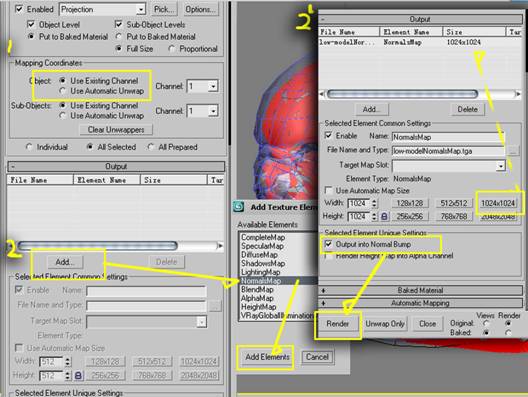This screenshot has height=397, width=528.
Task: Click the browse button beside File Name and Type
Action: point(513,151)
